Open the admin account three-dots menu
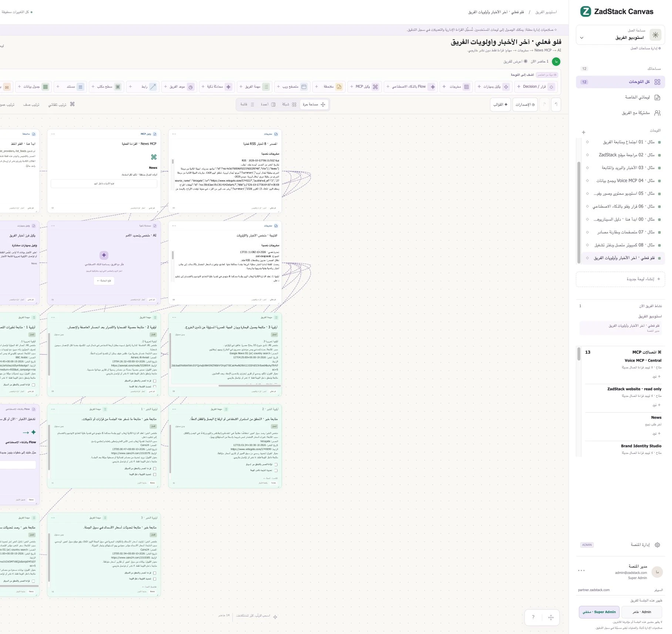 (x=581, y=570)
